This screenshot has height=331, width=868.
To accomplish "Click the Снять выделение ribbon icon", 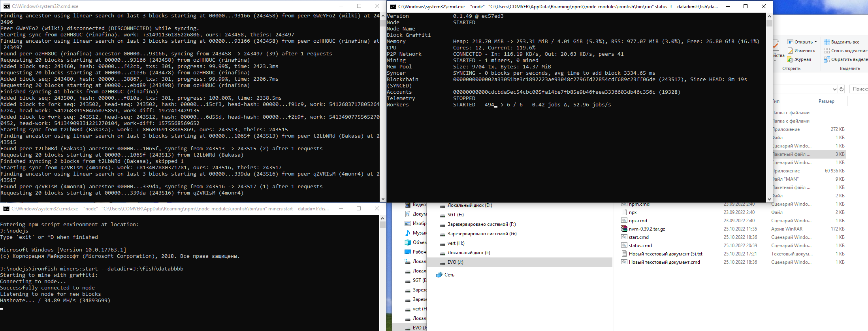I will coord(827,51).
